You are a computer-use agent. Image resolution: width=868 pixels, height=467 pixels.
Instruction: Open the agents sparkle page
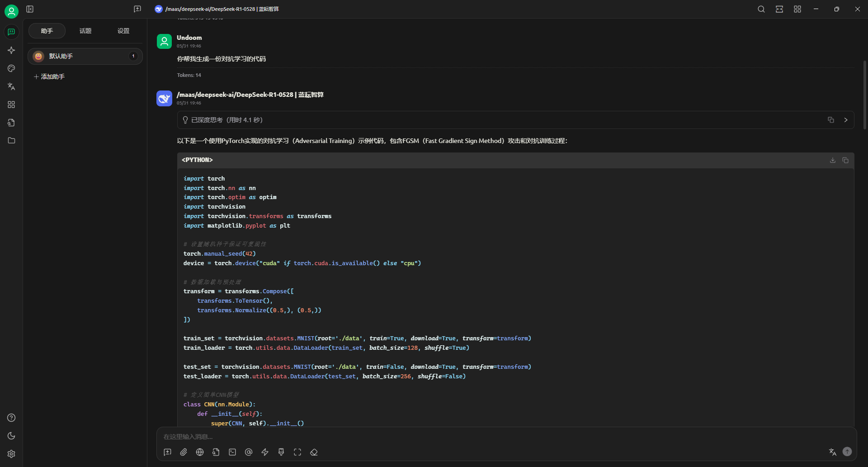[x=11, y=50]
